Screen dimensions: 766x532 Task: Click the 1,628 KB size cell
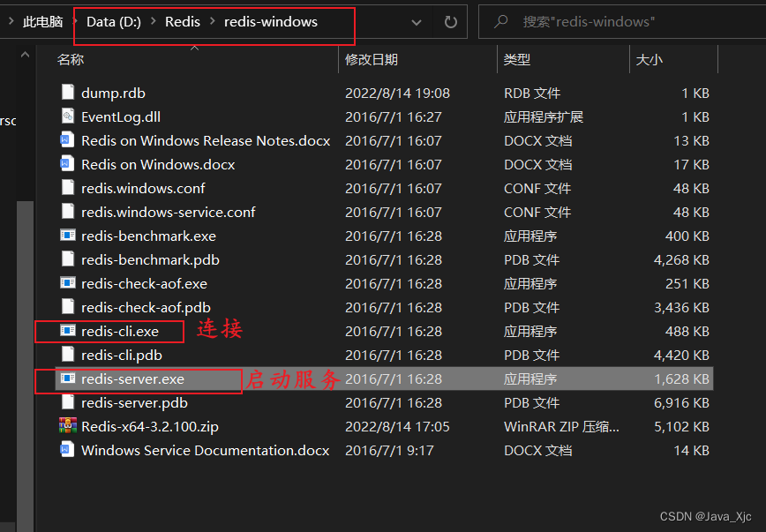(681, 379)
